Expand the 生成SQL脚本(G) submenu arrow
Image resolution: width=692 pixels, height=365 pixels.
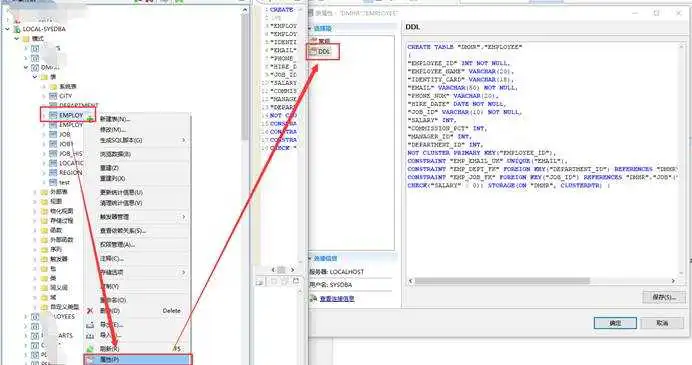click(x=184, y=140)
